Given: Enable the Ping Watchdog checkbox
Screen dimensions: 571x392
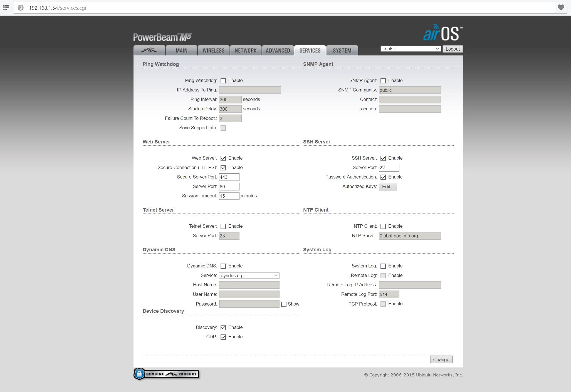Looking at the screenshot, I should coord(223,81).
